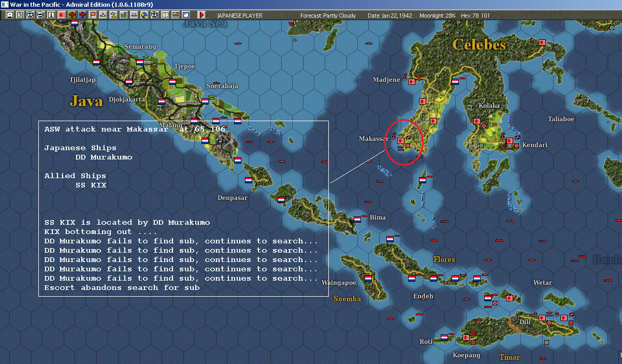Viewport: 622px width, 364px height.
Task: Click 'ASW attack near Makassar' report heading
Action: point(106,129)
